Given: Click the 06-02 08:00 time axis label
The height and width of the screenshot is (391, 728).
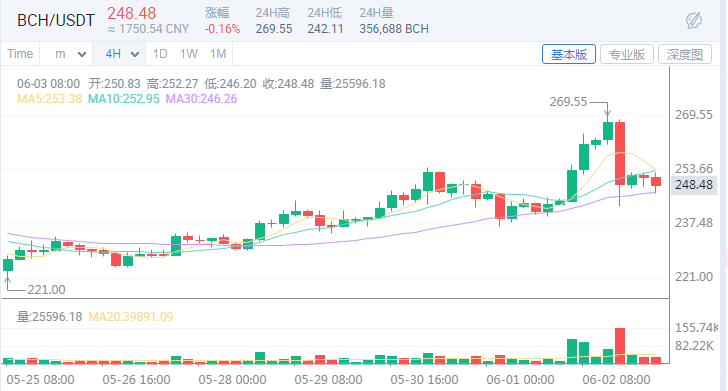Looking at the screenshot, I should pos(616,379).
